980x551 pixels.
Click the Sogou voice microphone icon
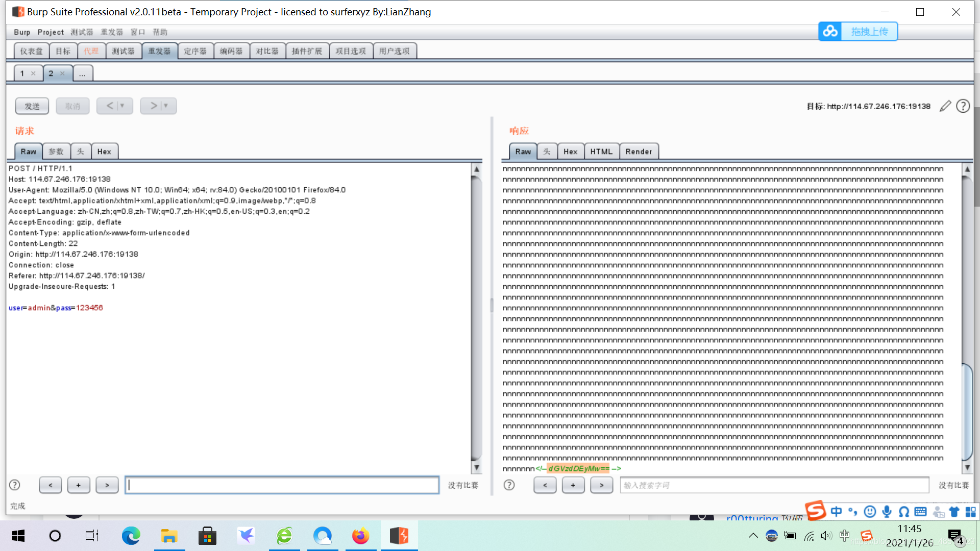point(887,512)
